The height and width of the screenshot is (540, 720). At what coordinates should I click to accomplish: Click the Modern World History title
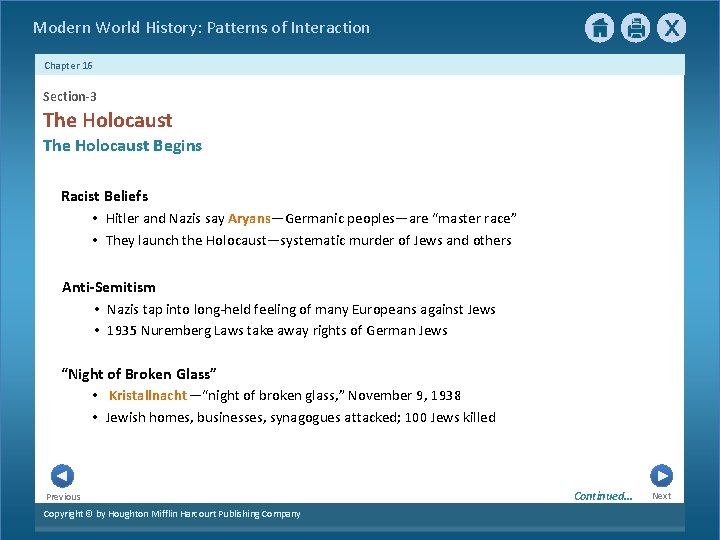201,28
